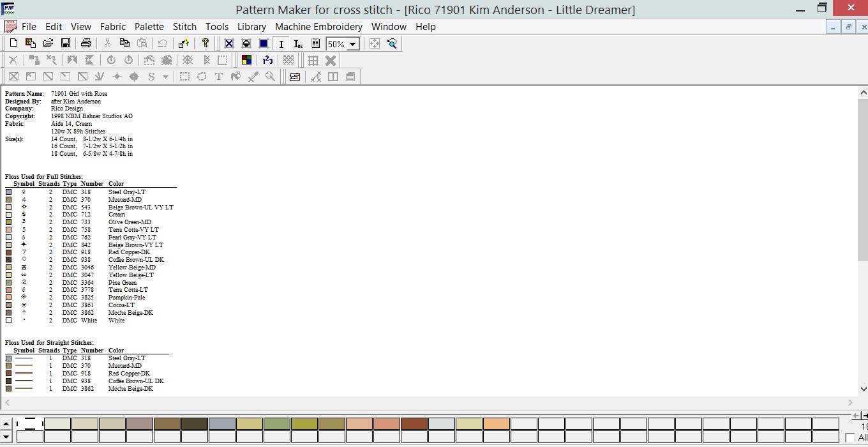Select the paint bucket fill tool
This screenshot has width=868, height=447.
(236, 77)
